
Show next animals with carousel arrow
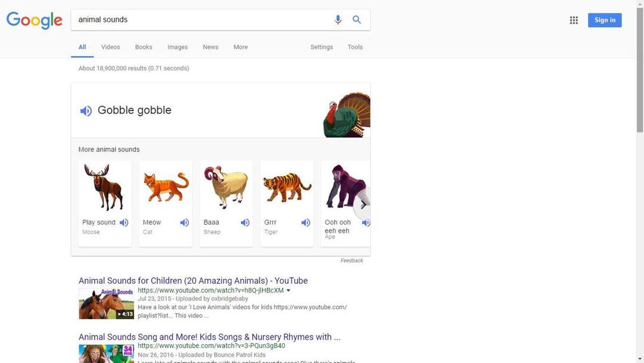click(x=363, y=204)
